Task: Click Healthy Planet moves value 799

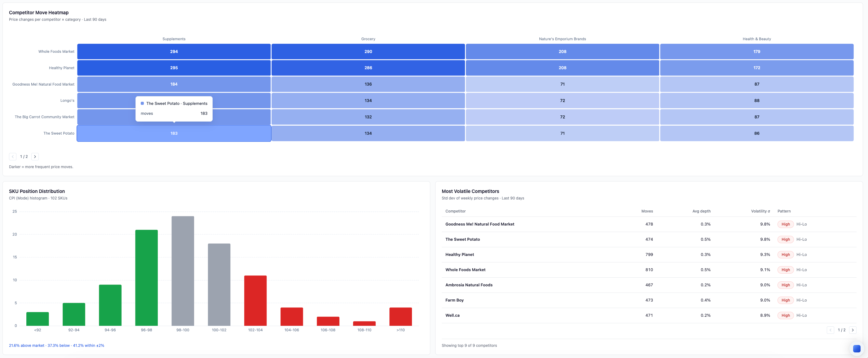Action: [x=649, y=254]
